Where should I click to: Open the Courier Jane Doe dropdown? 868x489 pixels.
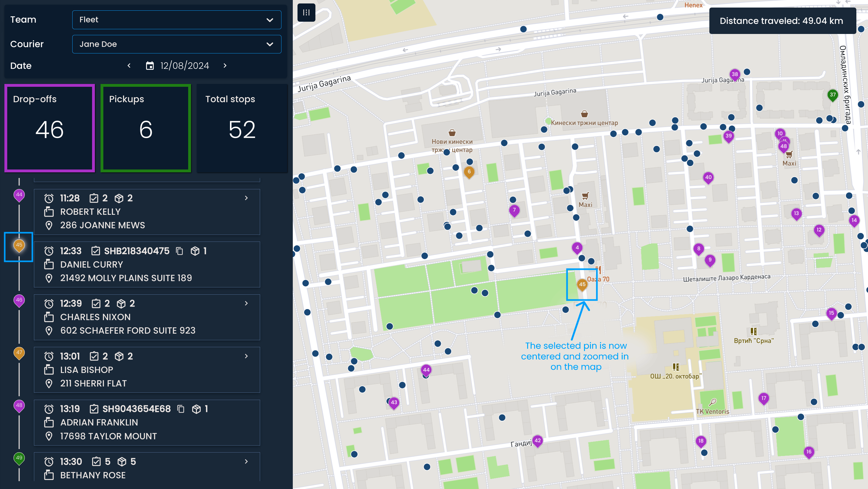[x=177, y=44]
